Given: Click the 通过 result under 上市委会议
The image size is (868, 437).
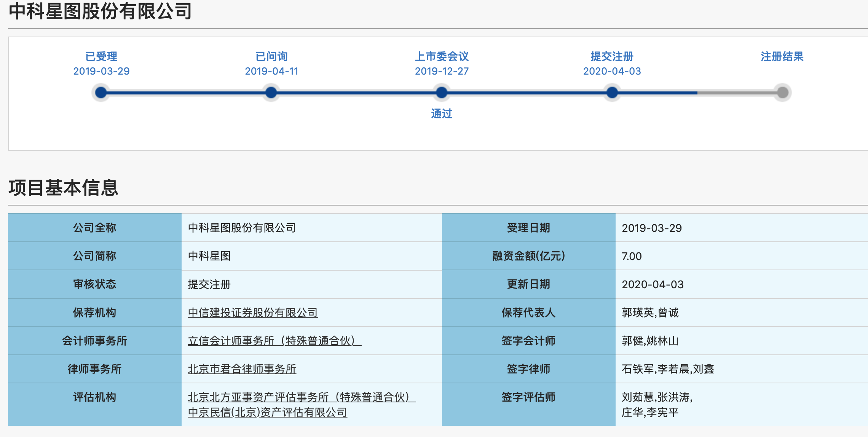Looking at the screenshot, I should coord(442,113).
